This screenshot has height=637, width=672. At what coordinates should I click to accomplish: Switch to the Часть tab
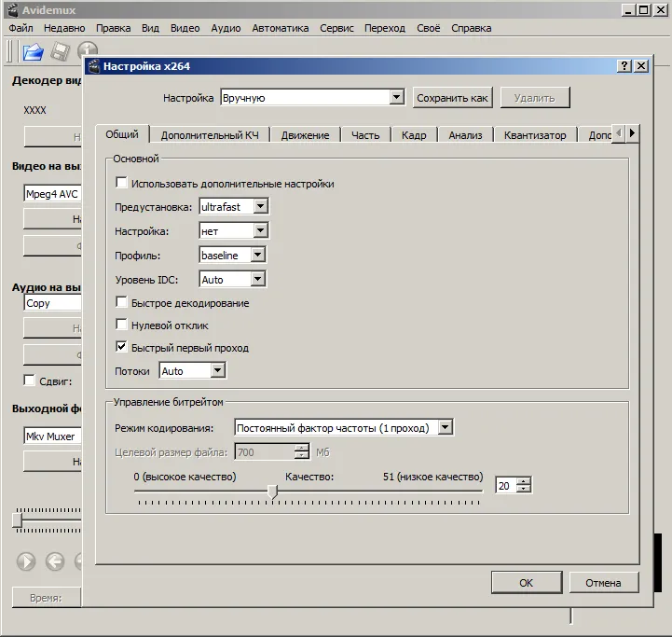click(x=365, y=135)
